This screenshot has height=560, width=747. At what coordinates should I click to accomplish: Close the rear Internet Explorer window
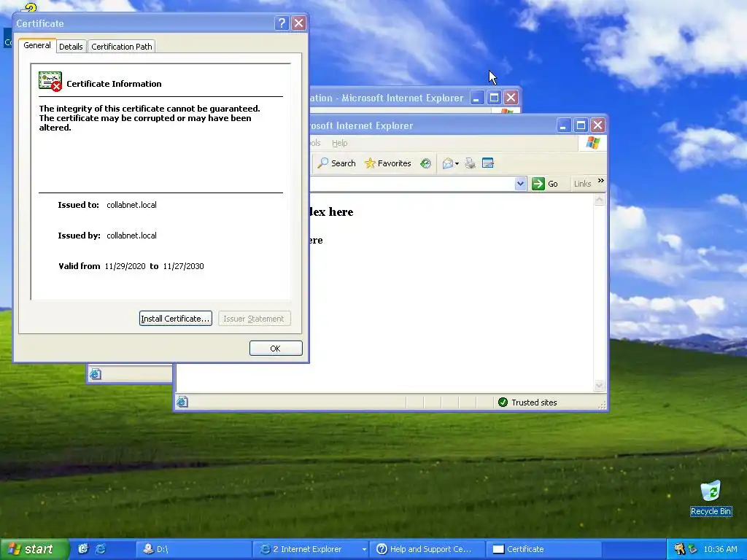(x=511, y=98)
